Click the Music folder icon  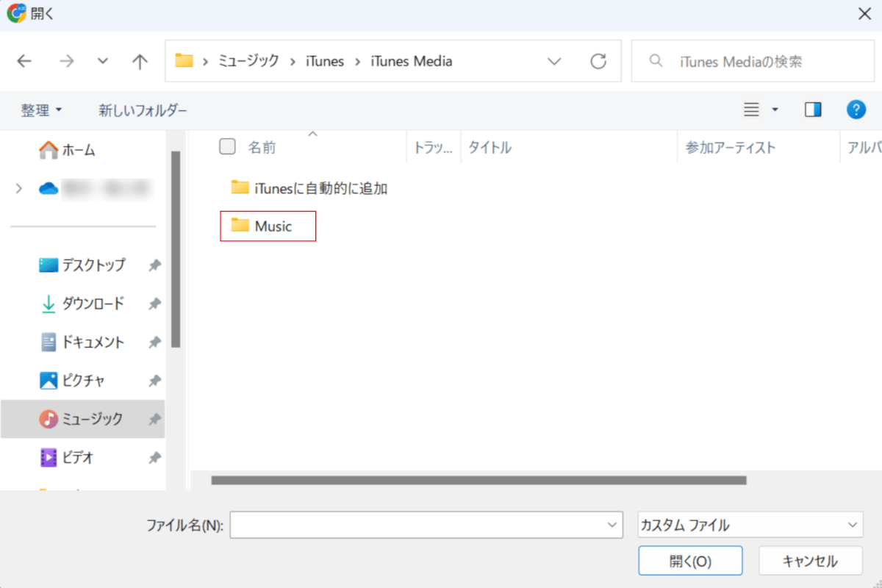(x=240, y=225)
